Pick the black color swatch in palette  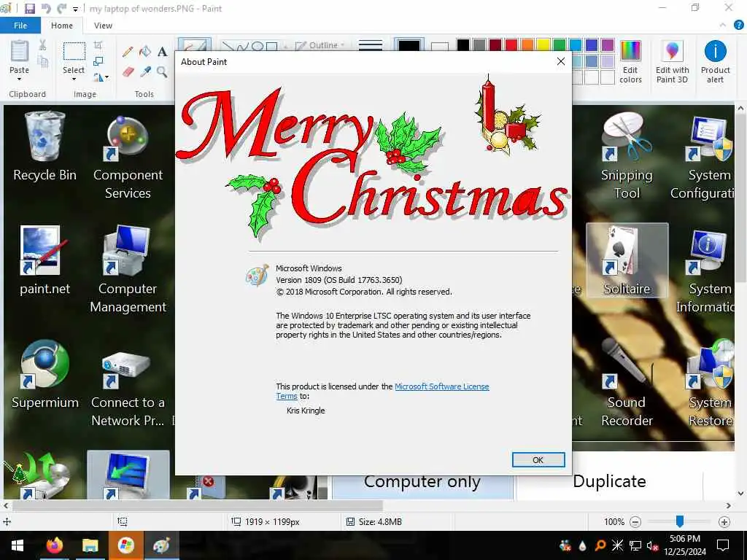463,45
